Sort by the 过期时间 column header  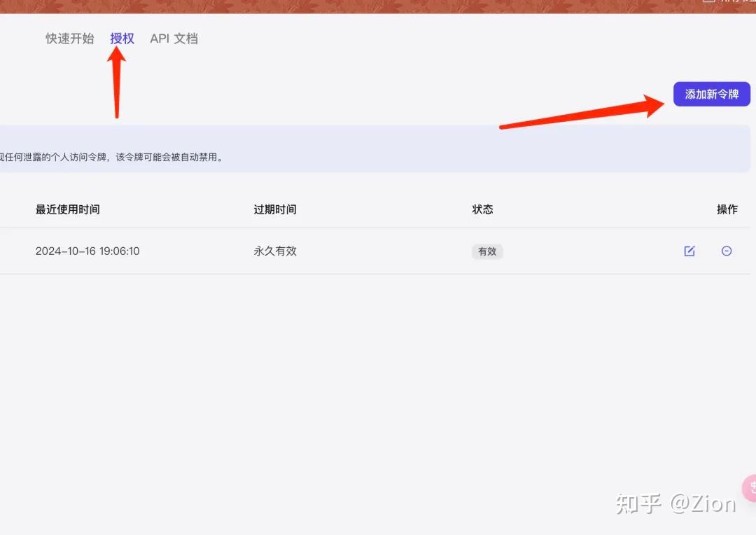(x=274, y=209)
